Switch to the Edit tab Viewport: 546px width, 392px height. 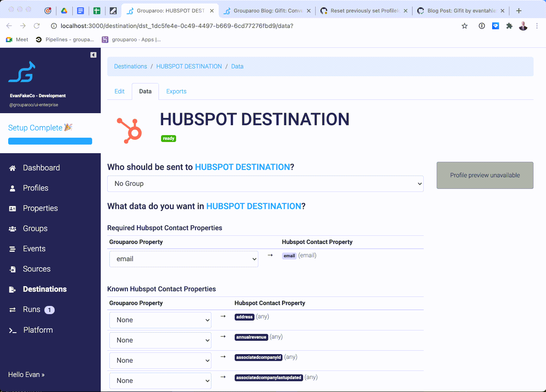[119, 91]
